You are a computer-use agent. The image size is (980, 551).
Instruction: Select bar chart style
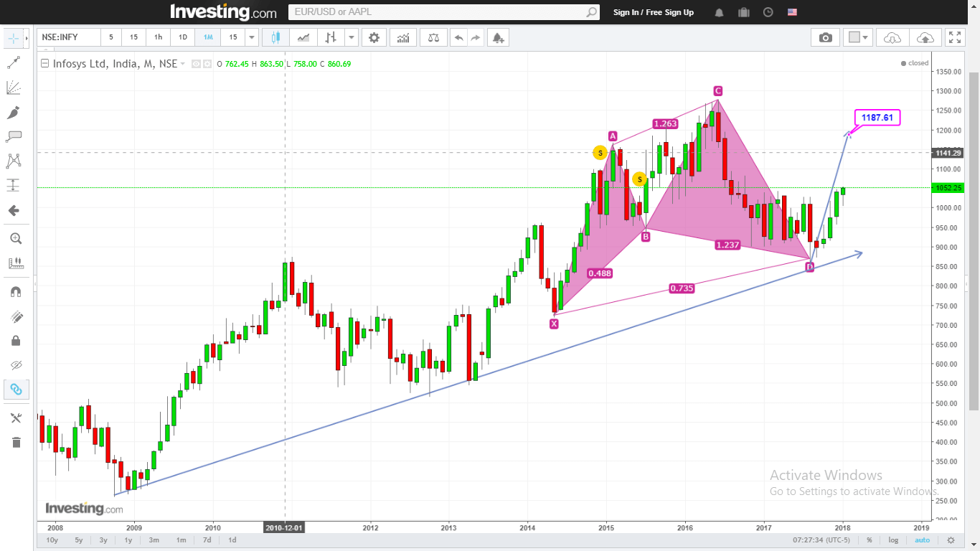331,37
